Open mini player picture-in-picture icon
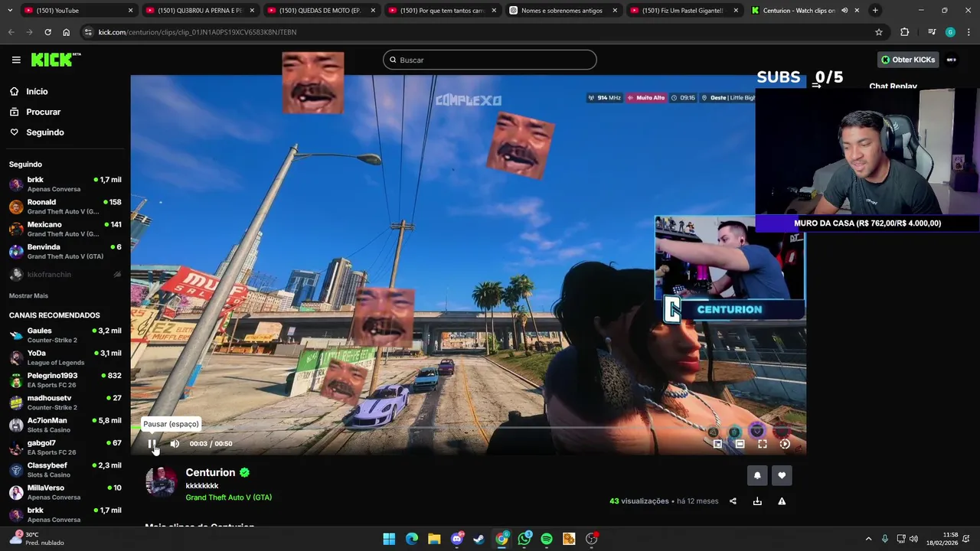Screen dimensions: 980x551 [717, 443]
